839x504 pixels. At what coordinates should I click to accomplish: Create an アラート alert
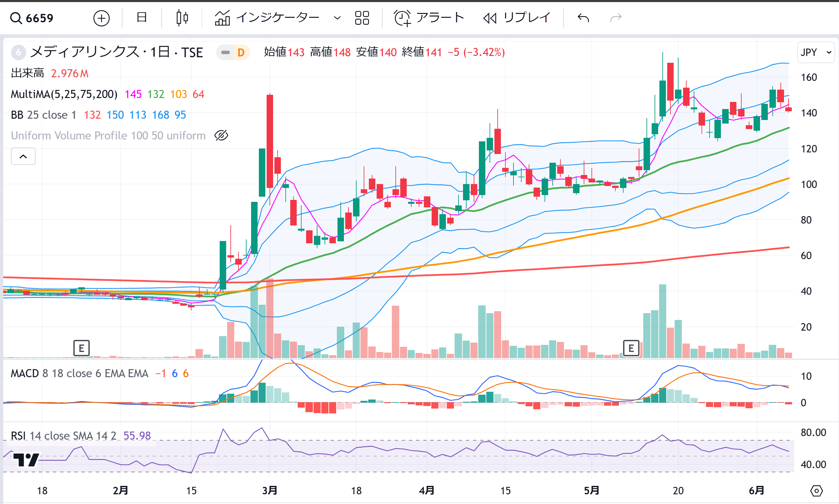[x=429, y=18]
